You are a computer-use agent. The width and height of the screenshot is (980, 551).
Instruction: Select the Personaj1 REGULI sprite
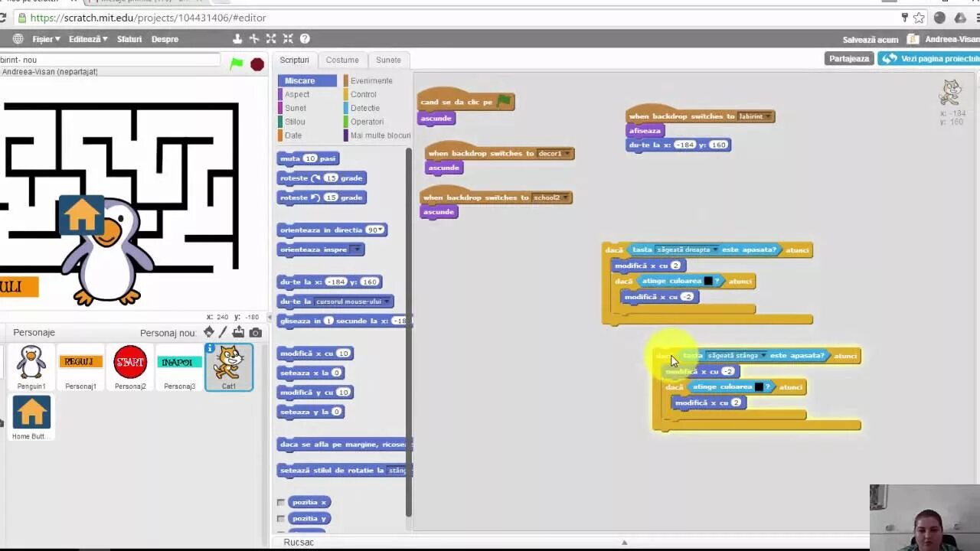[x=80, y=367]
